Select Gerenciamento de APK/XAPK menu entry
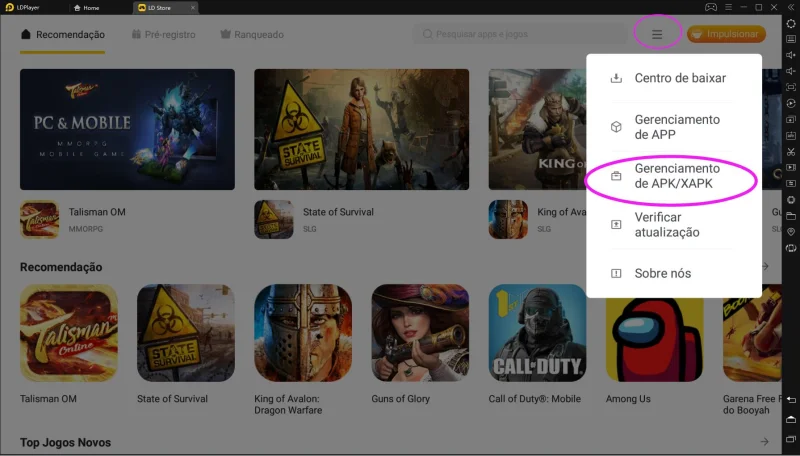Screen dimensions: 800x456 pos(673,176)
